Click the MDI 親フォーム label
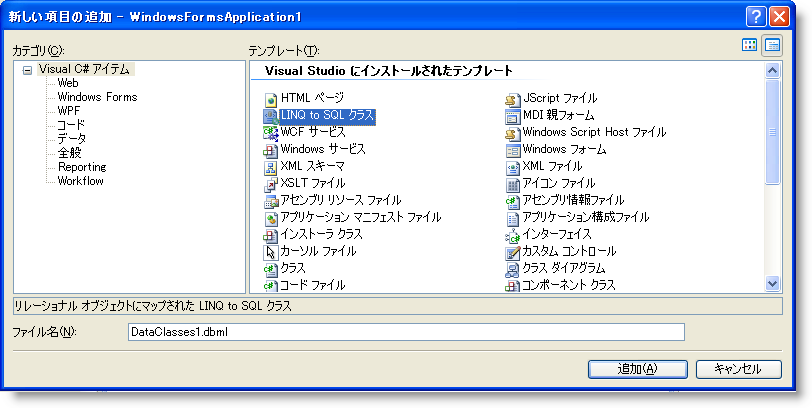Image resolution: width=812 pixels, height=408 pixels. (x=558, y=115)
